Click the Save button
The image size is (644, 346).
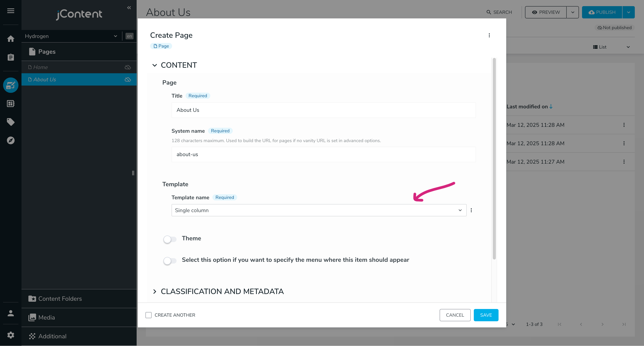tap(486, 315)
